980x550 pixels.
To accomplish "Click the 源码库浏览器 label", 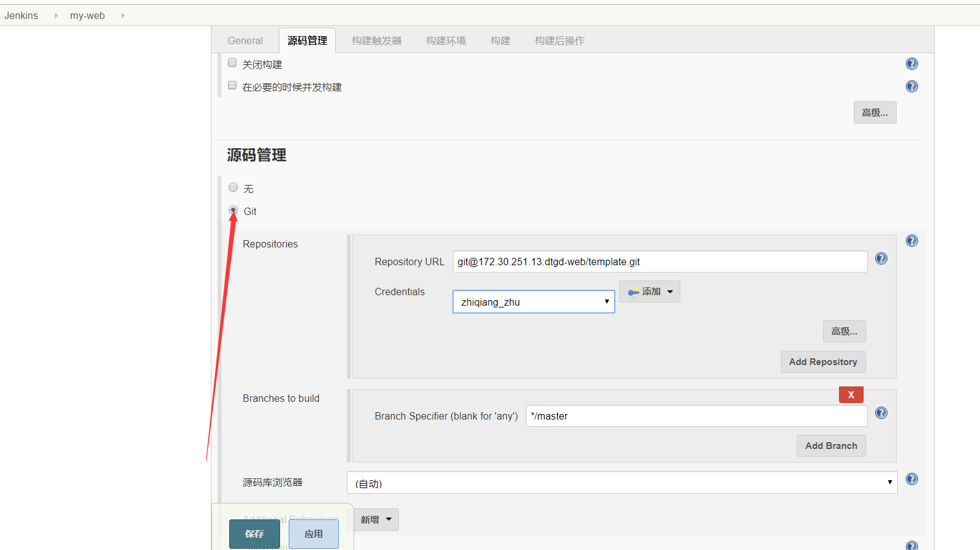I will click(x=273, y=483).
